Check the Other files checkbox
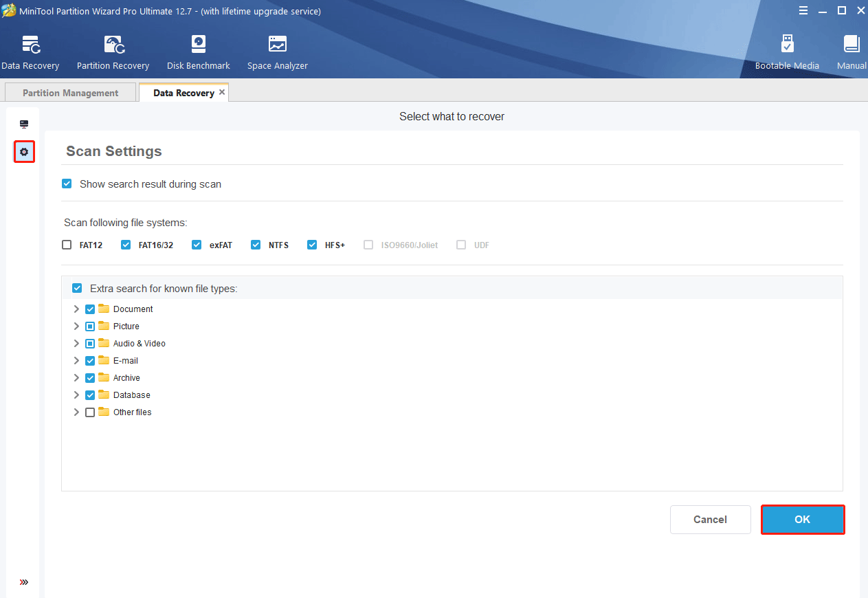 (90, 412)
